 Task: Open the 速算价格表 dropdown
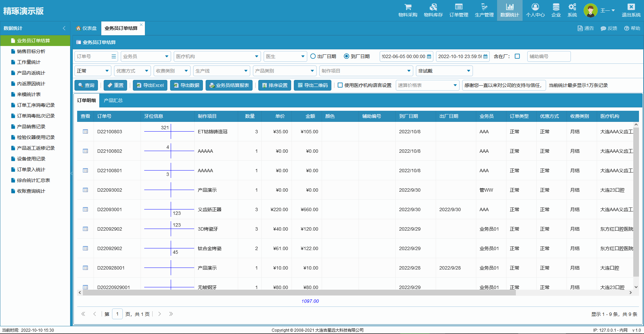pyautogui.click(x=428, y=85)
